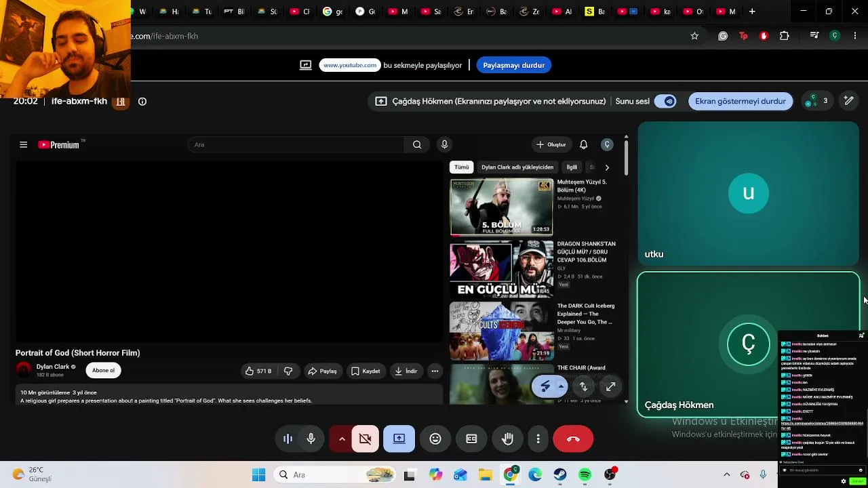Viewport: 868px width, 488px height.
Task: Open the Grammarly extension icon in Chrome
Action: coord(723,36)
